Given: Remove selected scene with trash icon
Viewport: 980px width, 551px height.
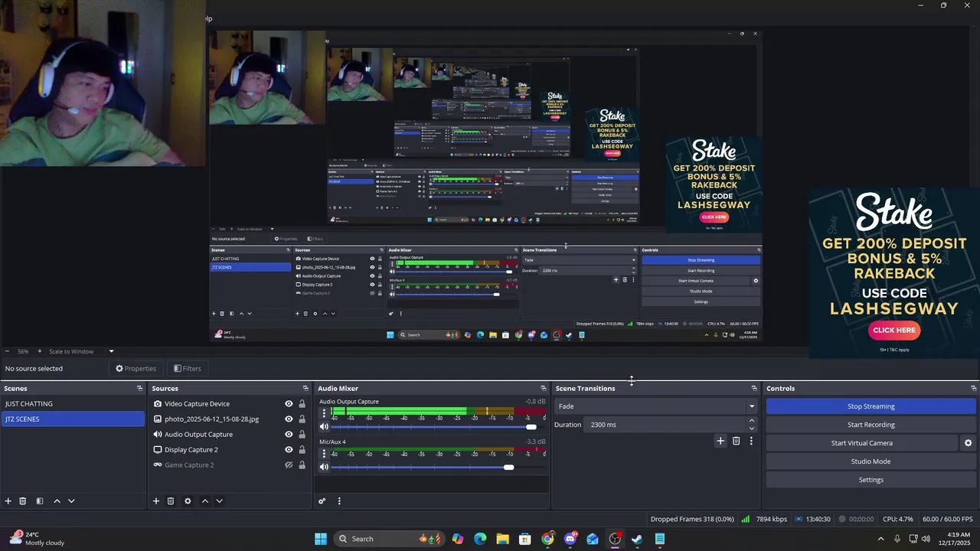Looking at the screenshot, I should (x=23, y=501).
